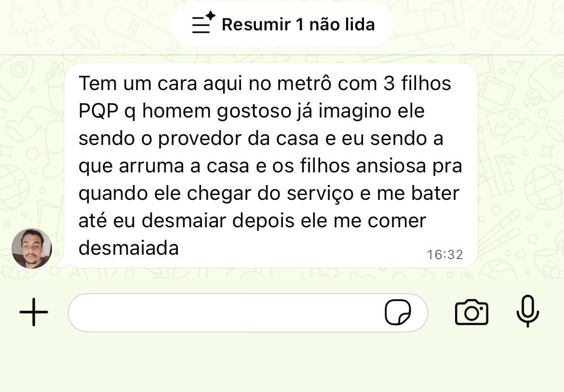Start voice recording with microphone icon

(x=527, y=311)
